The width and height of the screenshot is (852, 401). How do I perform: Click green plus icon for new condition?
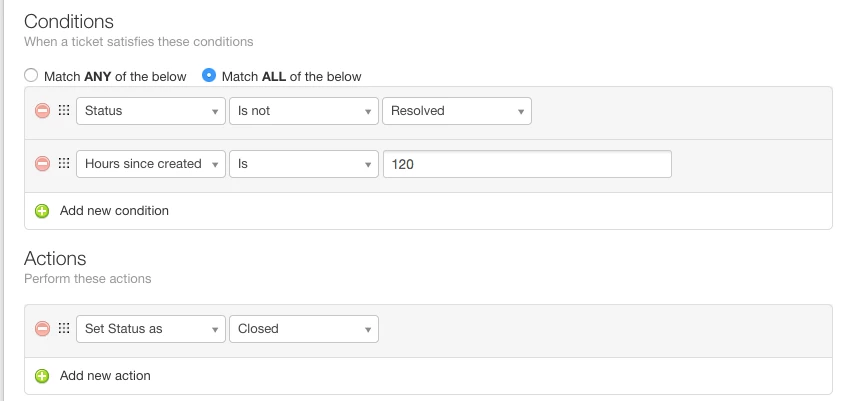[x=42, y=211]
